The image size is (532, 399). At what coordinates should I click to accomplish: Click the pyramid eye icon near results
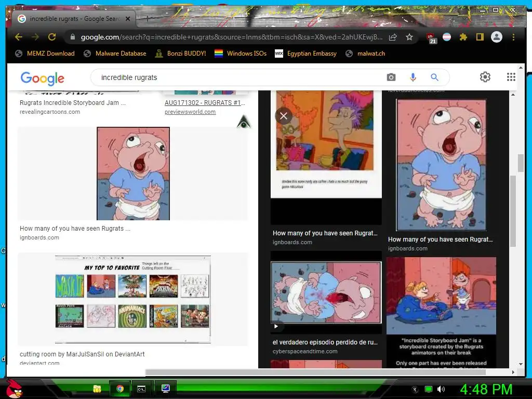pos(244,122)
